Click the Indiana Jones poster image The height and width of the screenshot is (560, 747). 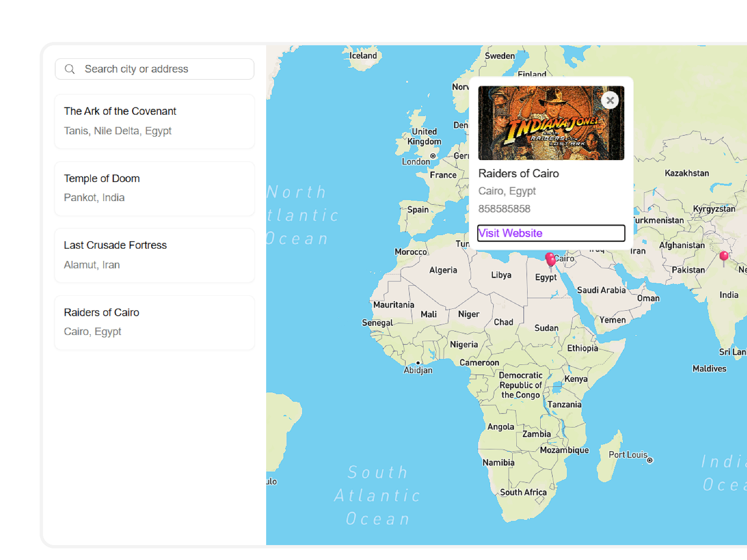(x=551, y=123)
